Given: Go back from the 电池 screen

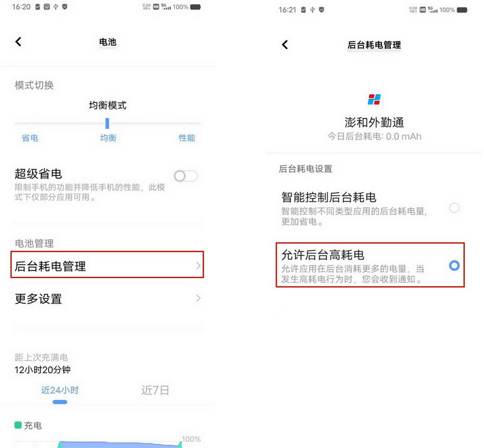Looking at the screenshot, I should [19, 42].
